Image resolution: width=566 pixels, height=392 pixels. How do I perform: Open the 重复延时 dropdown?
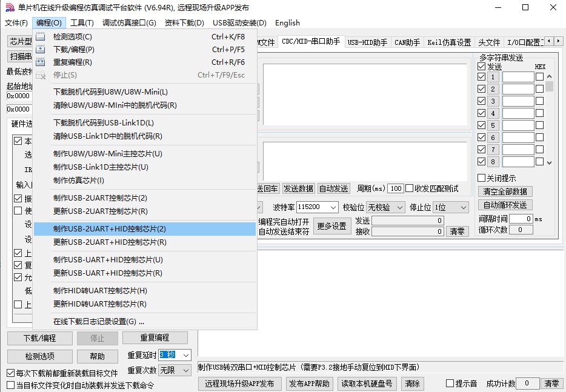(186, 355)
